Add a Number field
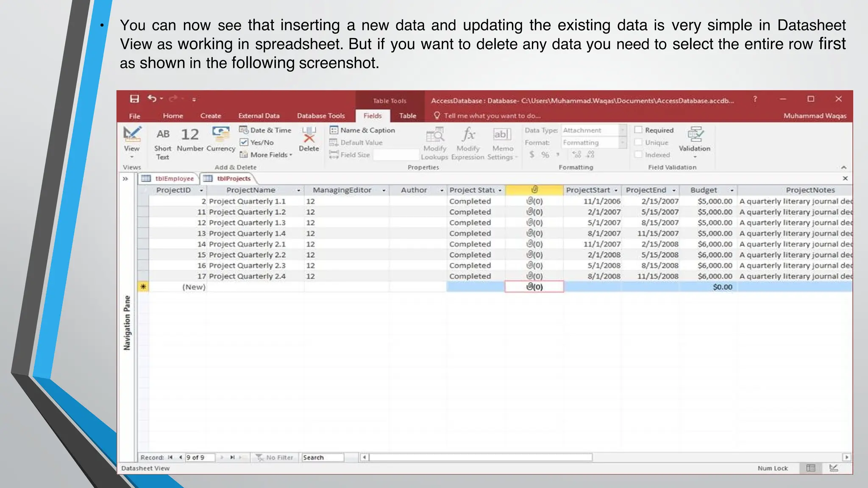This screenshot has height=488, width=868. [x=190, y=140]
